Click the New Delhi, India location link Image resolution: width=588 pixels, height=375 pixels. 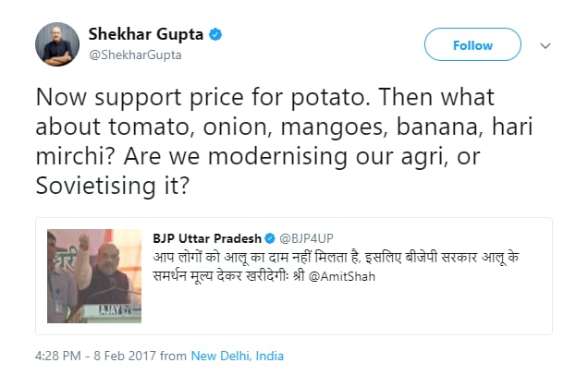238,356
